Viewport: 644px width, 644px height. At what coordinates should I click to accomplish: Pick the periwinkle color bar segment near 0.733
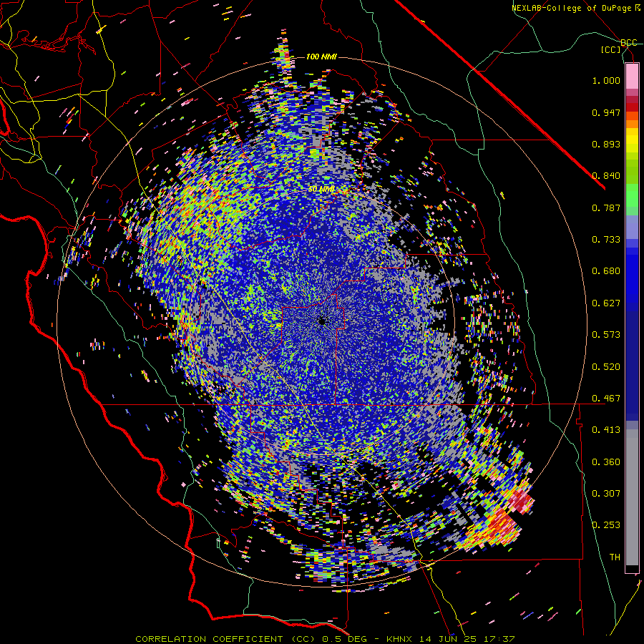tap(632, 228)
